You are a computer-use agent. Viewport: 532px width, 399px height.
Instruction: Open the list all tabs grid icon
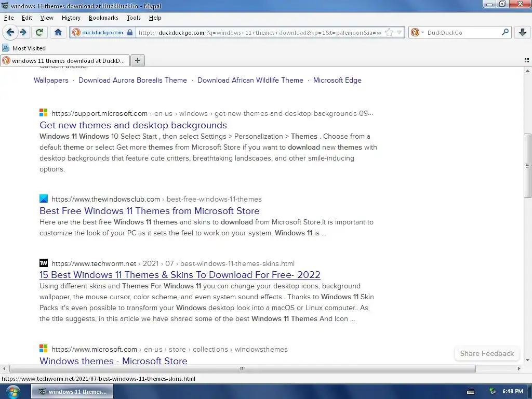[x=527, y=60]
